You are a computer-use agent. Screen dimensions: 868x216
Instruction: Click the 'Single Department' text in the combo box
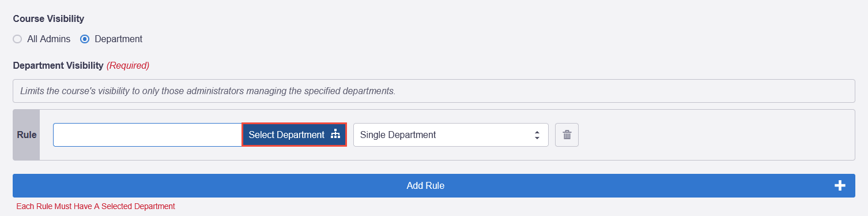tap(398, 135)
